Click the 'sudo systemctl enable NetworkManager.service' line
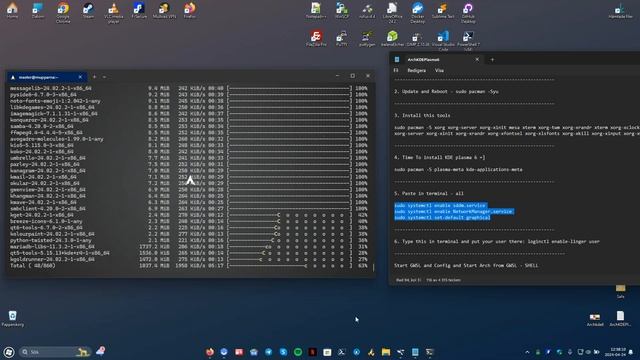This screenshot has height=360, width=640. 453,211
